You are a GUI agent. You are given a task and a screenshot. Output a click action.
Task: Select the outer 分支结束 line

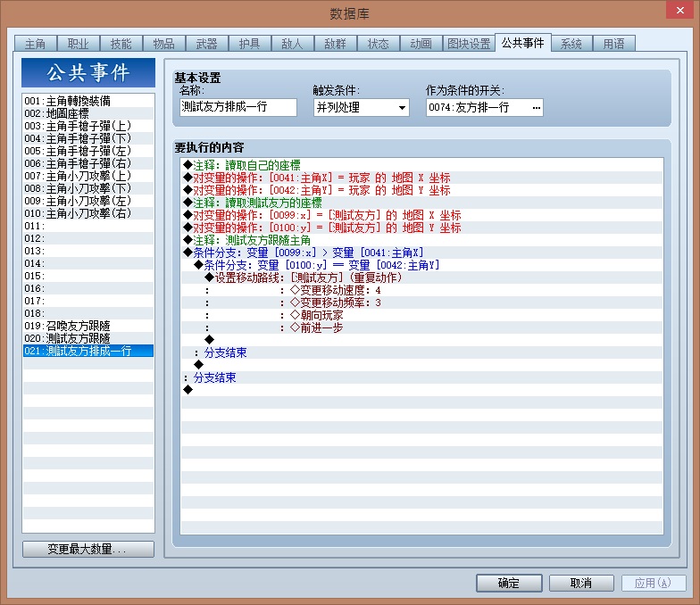click(421, 377)
